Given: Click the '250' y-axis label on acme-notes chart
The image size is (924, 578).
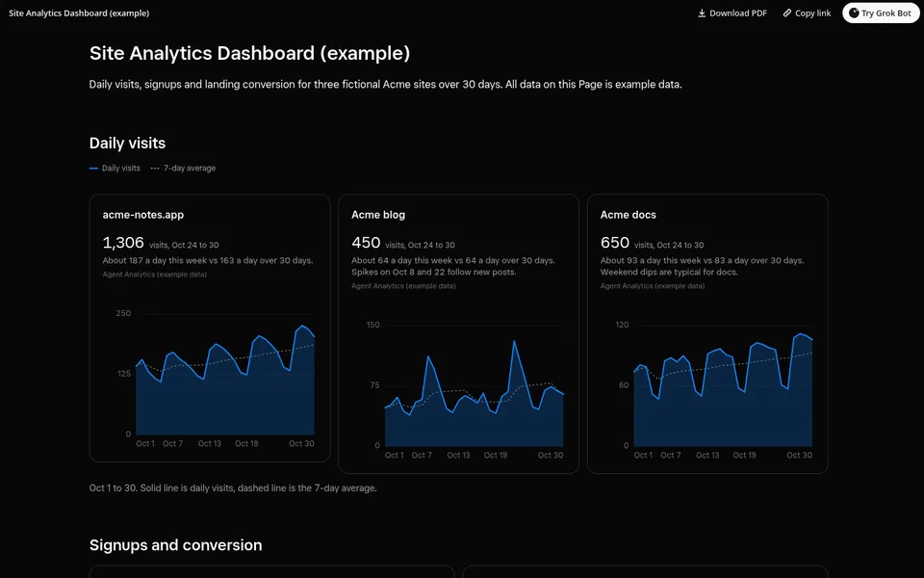Looking at the screenshot, I should click(x=123, y=313).
